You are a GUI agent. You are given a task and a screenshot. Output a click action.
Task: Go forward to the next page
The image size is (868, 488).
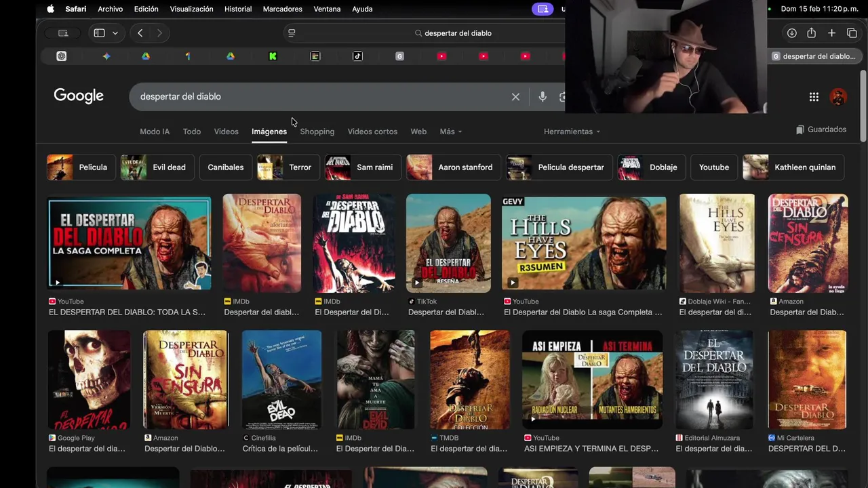click(159, 33)
